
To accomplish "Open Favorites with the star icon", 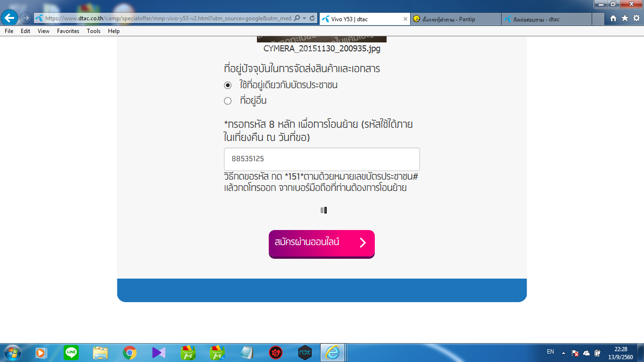I will click(x=625, y=18).
